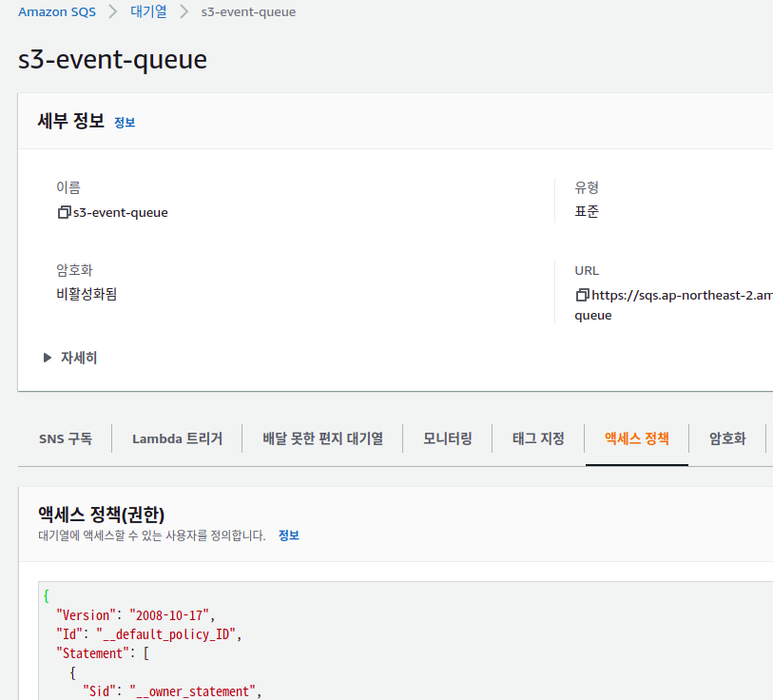Open 배달 못한 편지 대기열 tab

click(x=323, y=438)
